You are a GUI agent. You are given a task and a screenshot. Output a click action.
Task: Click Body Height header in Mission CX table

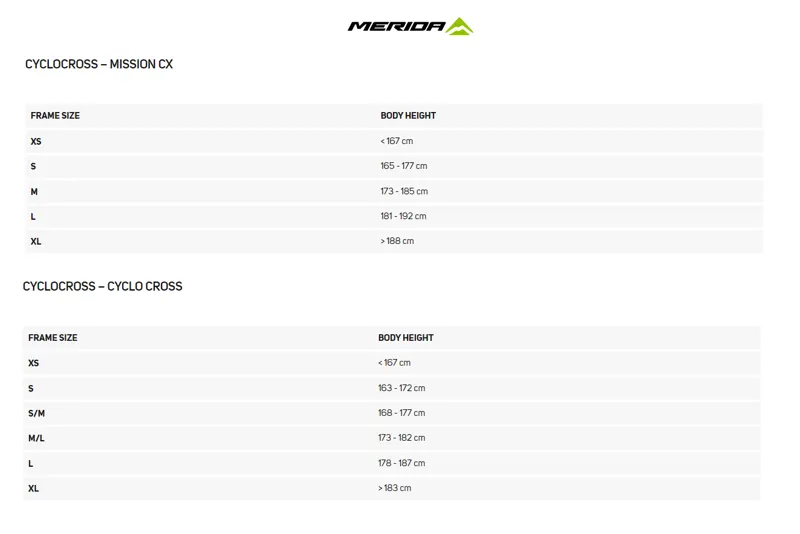408,116
